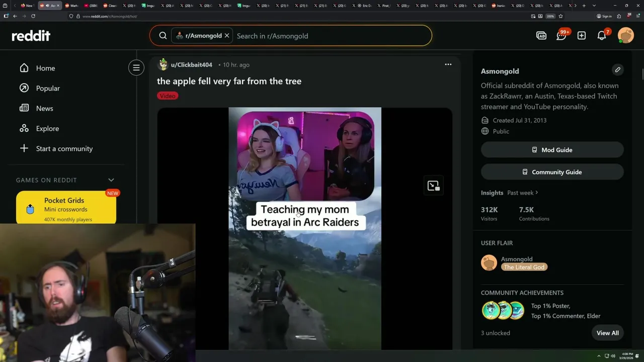Screen dimensions: 644x362
Task: Mute audio on the active tab
Action: (47, 6)
